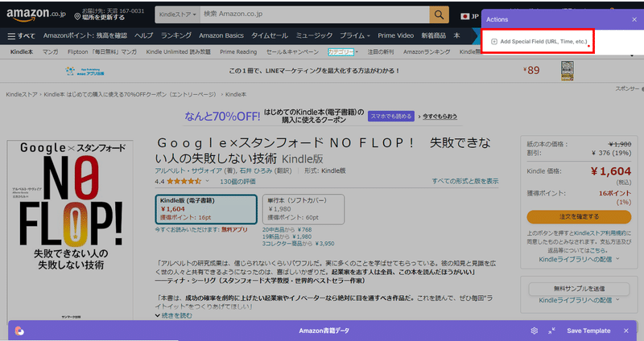
Task: Click the 場所を更新する delivery location link
Action: (103, 17)
